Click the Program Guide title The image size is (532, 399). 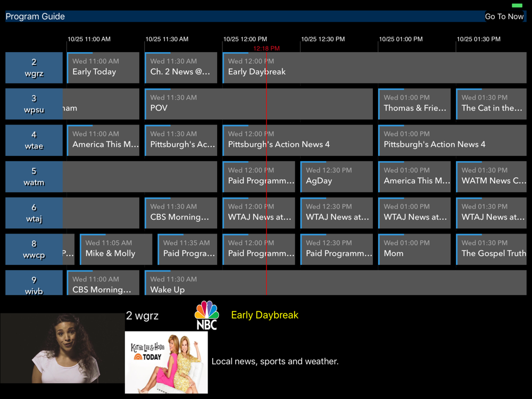pos(35,16)
